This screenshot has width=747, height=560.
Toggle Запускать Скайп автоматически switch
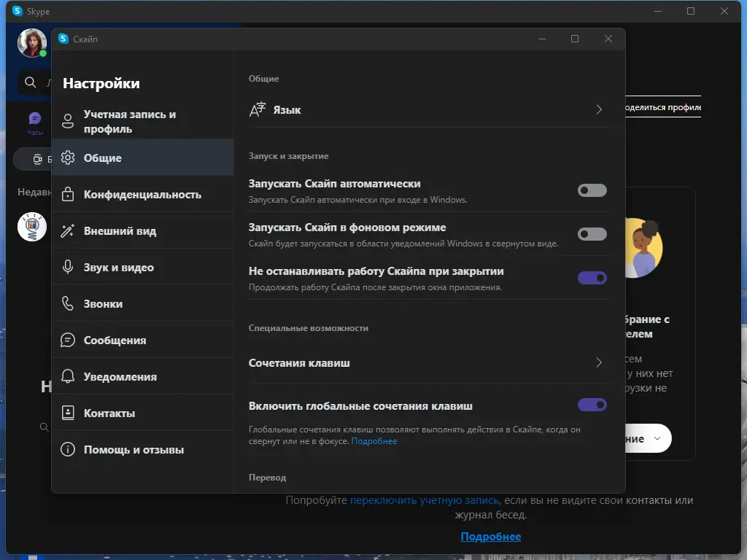[x=592, y=190]
